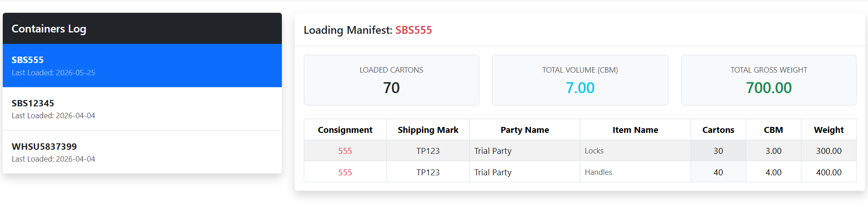868x210 pixels.
Task: Select the SBS555 container entry
Action: click(142, 65)
